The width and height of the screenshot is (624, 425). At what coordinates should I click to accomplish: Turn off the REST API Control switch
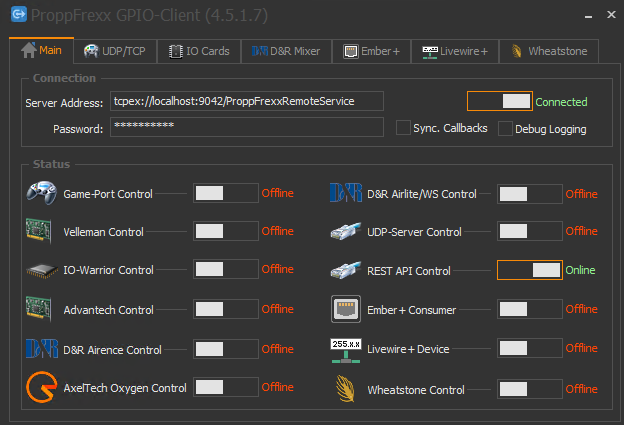529,270
